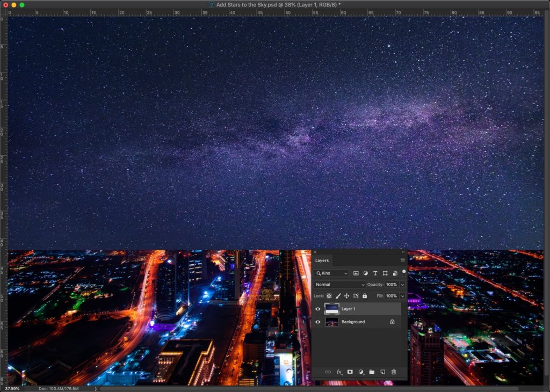Open the Layers panel flyout menu
The height and width of the screenshot is (392, 550).
[403, 260]
